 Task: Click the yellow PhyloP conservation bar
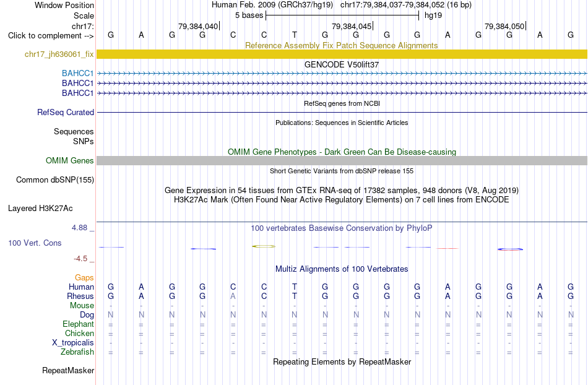pyautogui.click(x=264, y=246)
